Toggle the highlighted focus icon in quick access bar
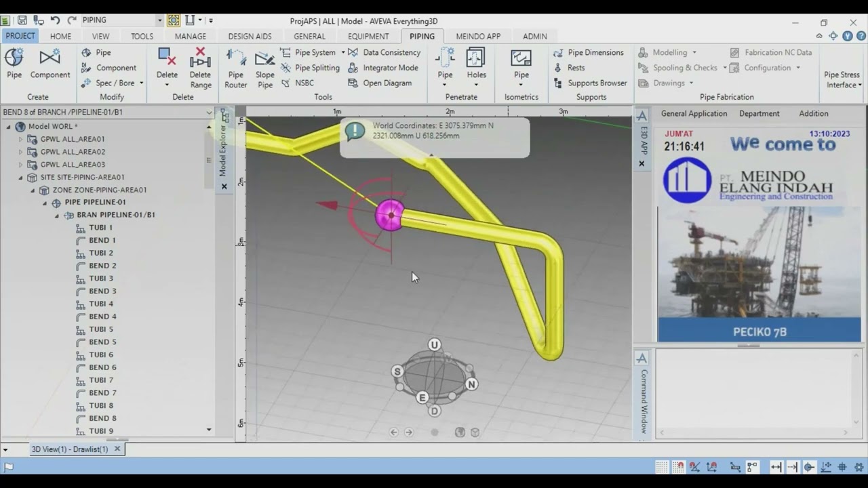 [x=174, y=20]
